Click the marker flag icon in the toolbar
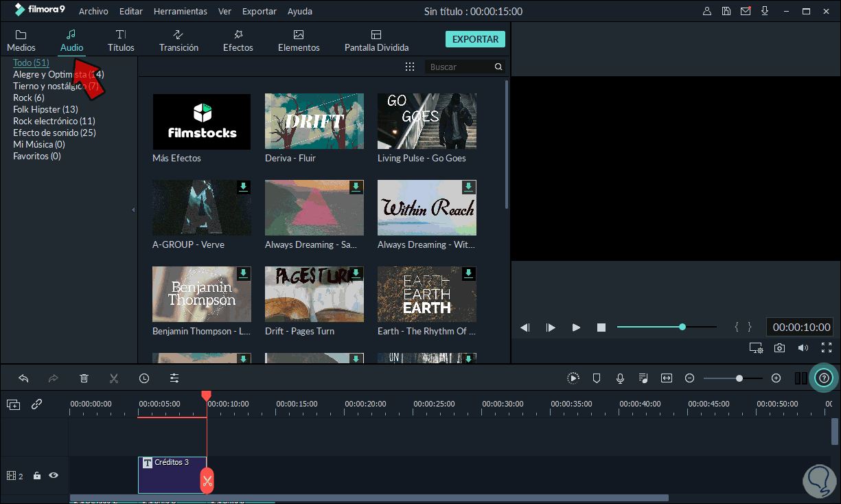Screen dimensions: 841x504 [x=597, y=378]
